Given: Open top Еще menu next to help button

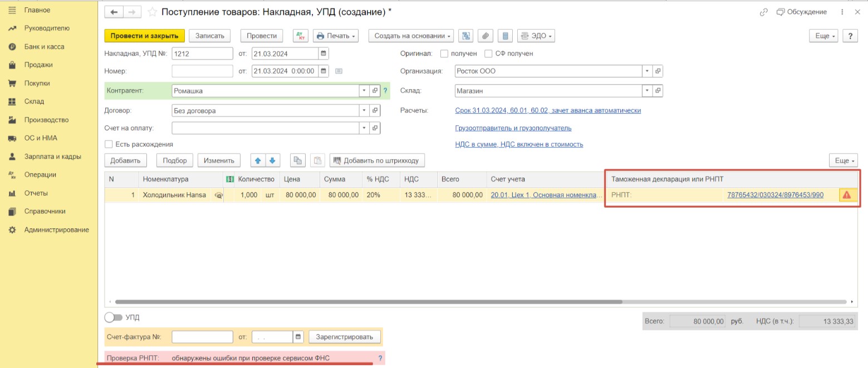Looking at the screenshot, I should click(823, 36).
